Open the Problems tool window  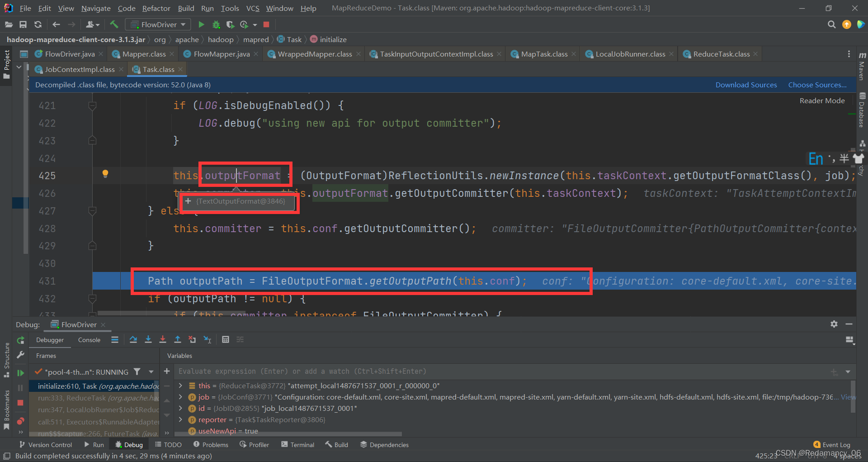[211, 445]
